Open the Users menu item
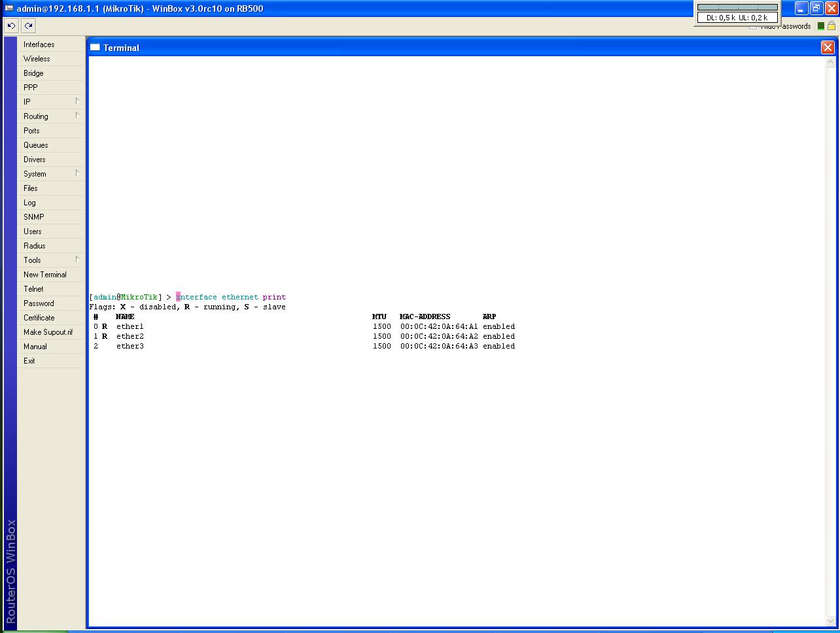The width and height of the screenshot is (840, 633). click(51, 231)
